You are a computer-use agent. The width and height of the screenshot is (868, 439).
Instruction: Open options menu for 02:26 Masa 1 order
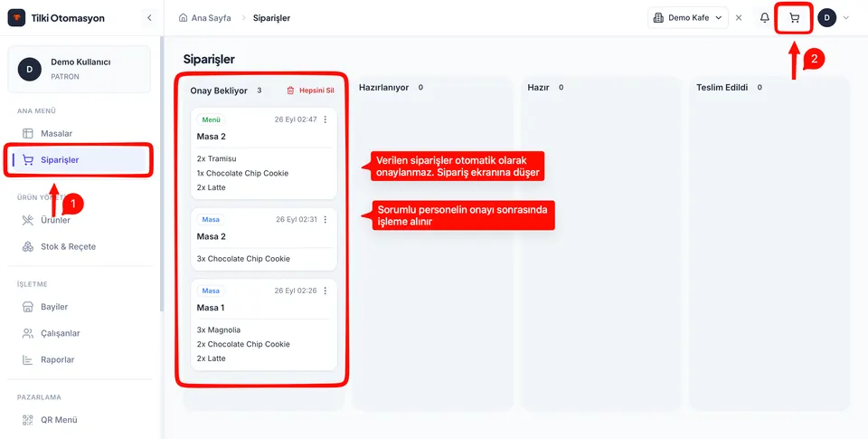[x=325, y=291]
